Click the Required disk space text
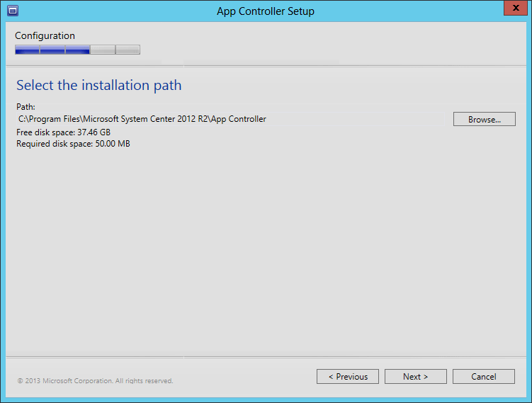The height and width of the screenshot is (403, 532). point(73,144)
